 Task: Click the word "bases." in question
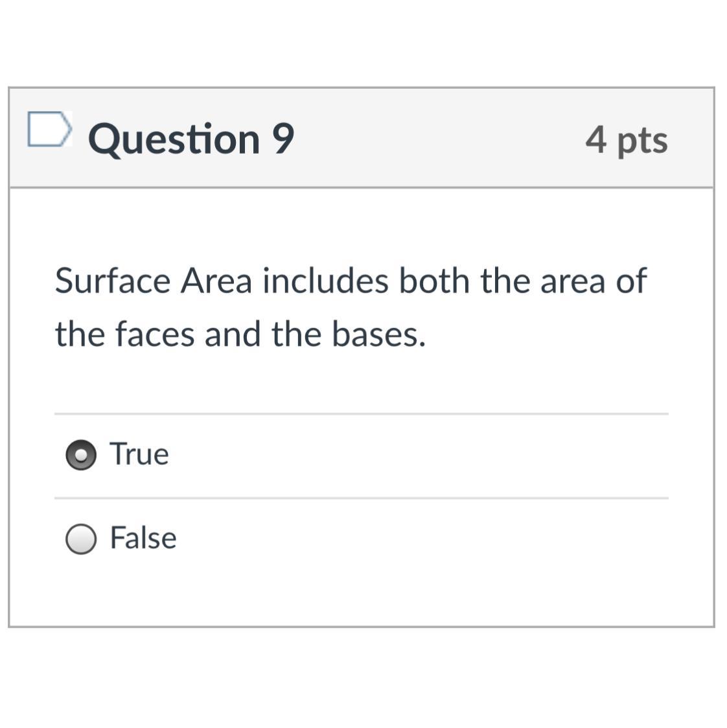coord(378,335)
